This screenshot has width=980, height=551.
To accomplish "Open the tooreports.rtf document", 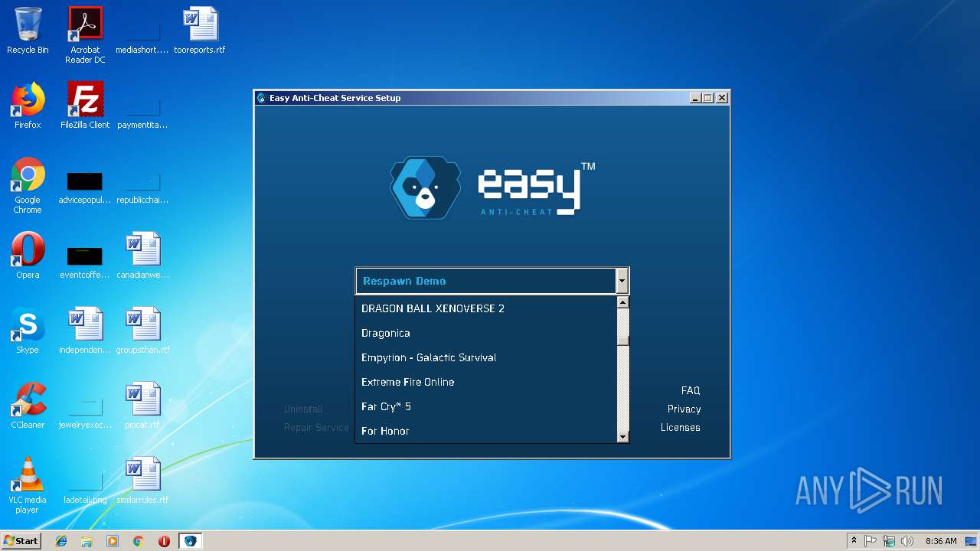I will [200, 31].
